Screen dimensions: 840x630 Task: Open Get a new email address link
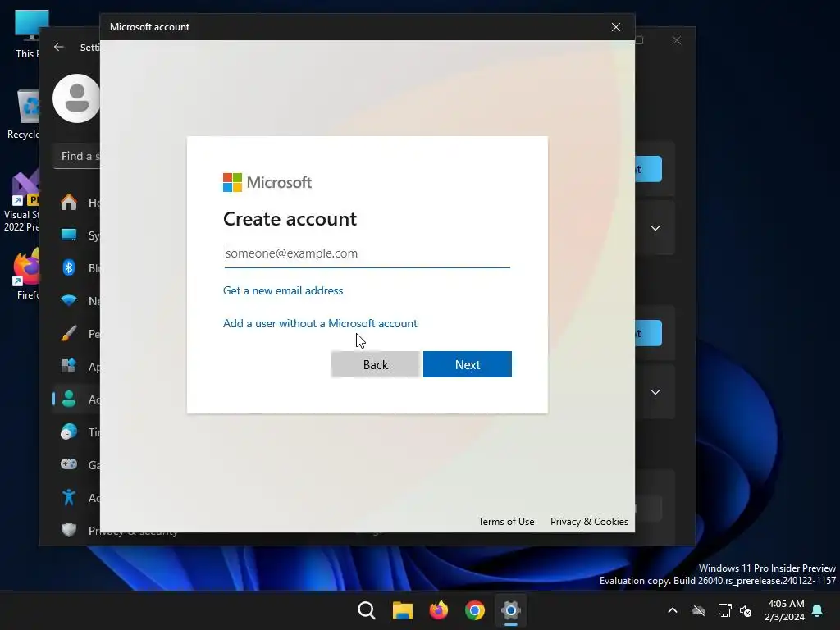click(283, 290)
